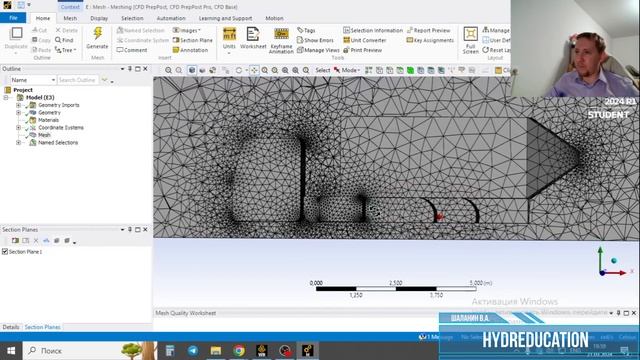Click Print Preview
This screenshot has height=360, width=640.
362,50
